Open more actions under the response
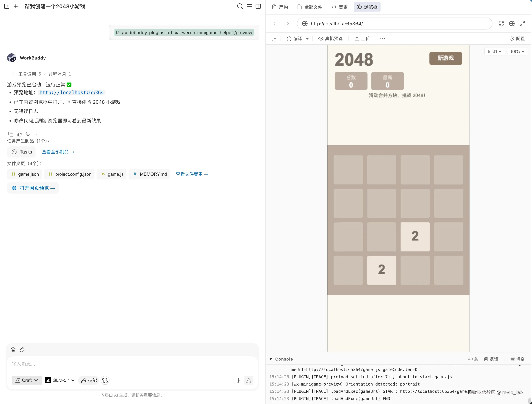 tap(37, 134)
